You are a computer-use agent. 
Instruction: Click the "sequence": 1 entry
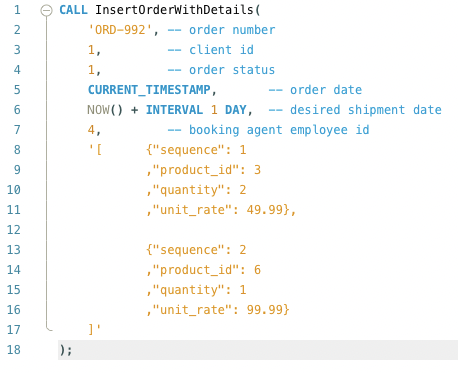pyautogui.click(x=200, y=150)
